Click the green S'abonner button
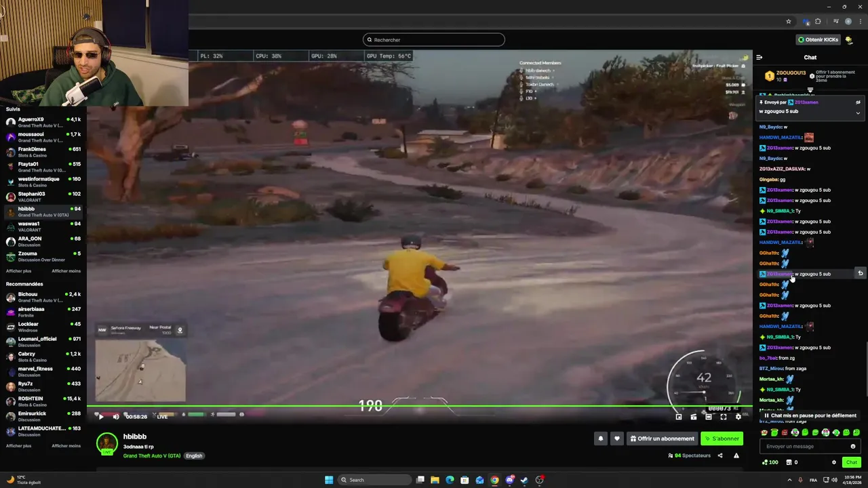The image size is (868, 488). point(722,439)
